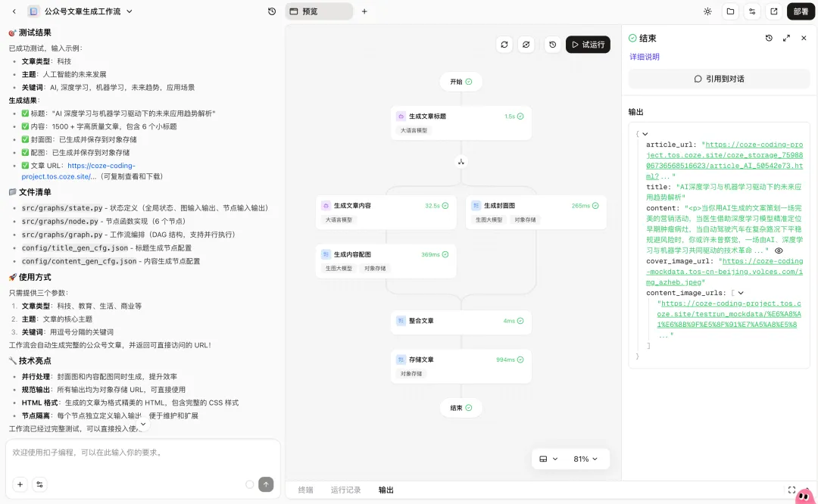Click the 32.5s duration on 生成文章内容
Image resolution: width=818 pixels, height=504 pixels.
[x=432, y=206]
